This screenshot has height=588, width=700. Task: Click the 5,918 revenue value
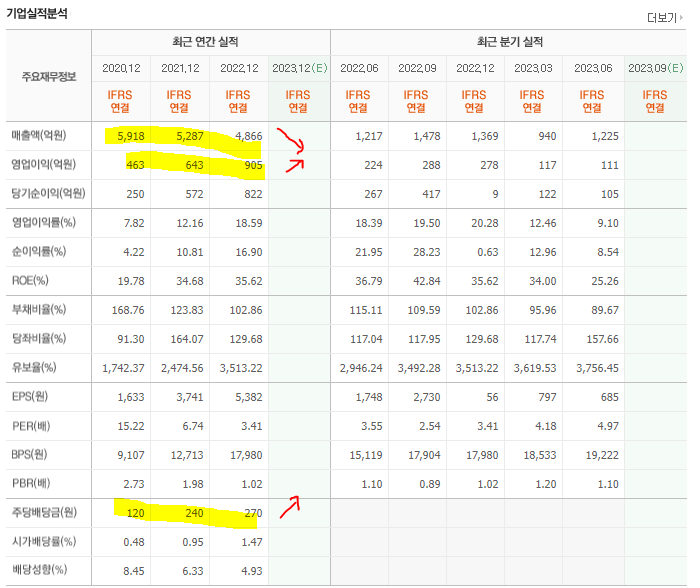click(x=131, y=136)
